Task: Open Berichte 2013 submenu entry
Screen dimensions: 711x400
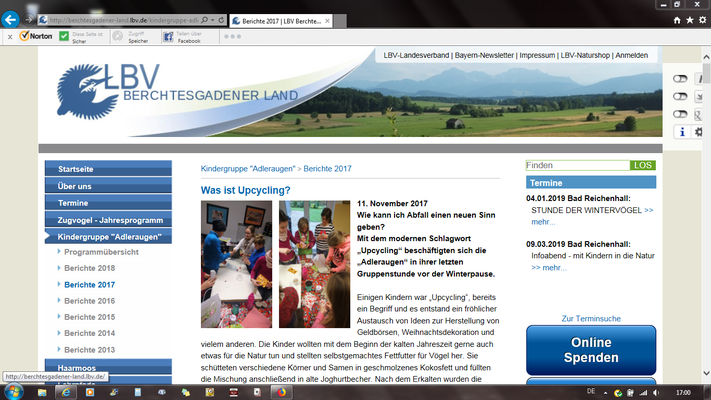Action: (x=89, y=350)
